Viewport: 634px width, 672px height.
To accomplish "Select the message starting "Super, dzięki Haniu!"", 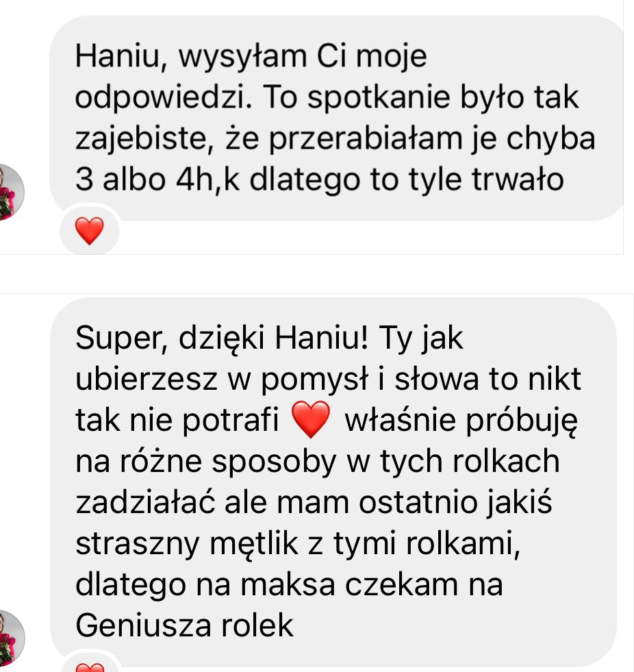I will click(x=333, y=482).
